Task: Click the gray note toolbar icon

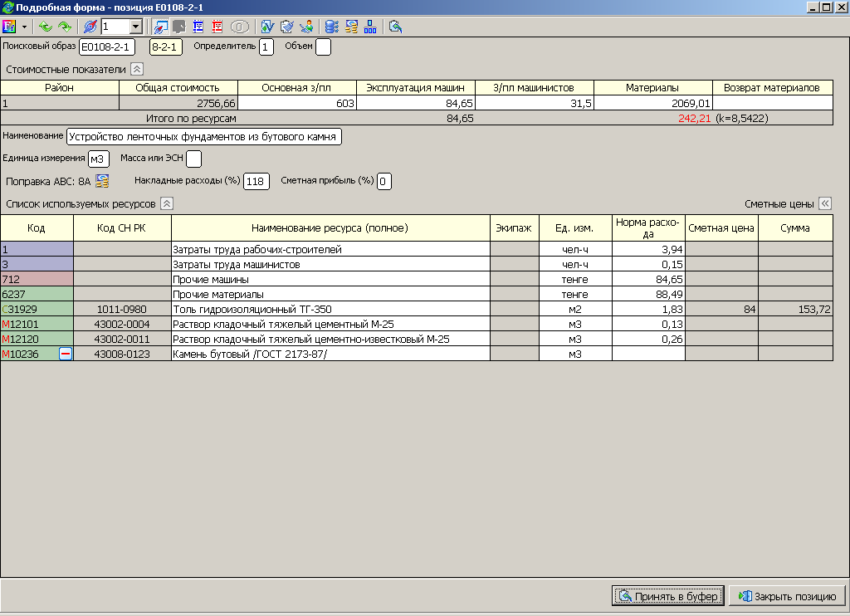Action: coord(179,26)
